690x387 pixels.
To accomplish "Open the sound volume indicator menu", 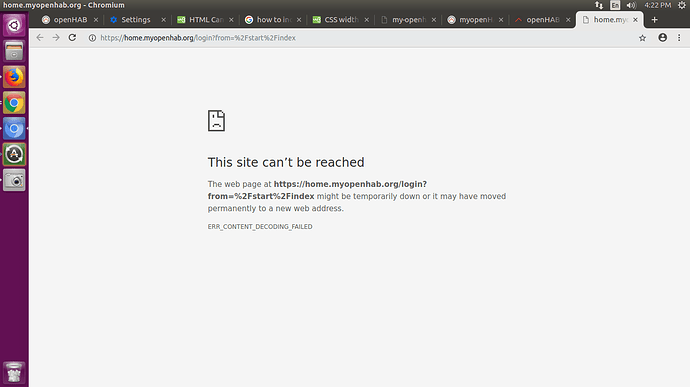I will click(x=631, y=5).
